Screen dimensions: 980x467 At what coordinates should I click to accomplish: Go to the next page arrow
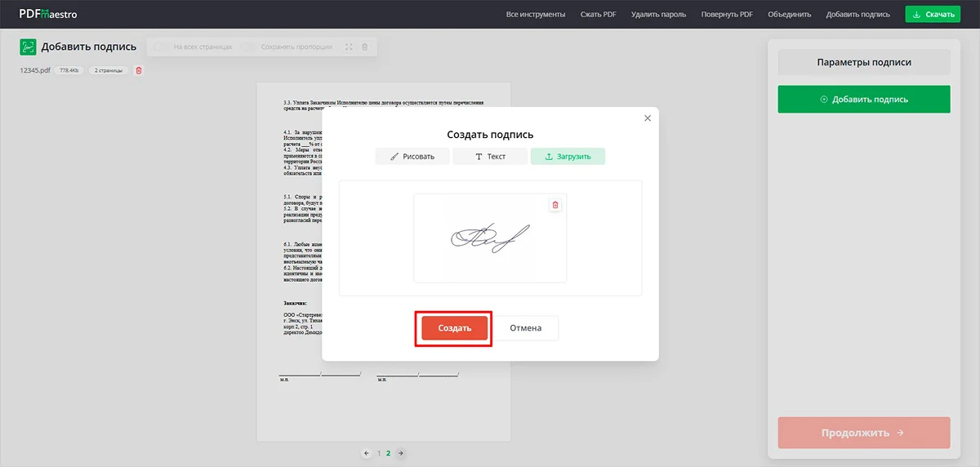coord(400,453)
